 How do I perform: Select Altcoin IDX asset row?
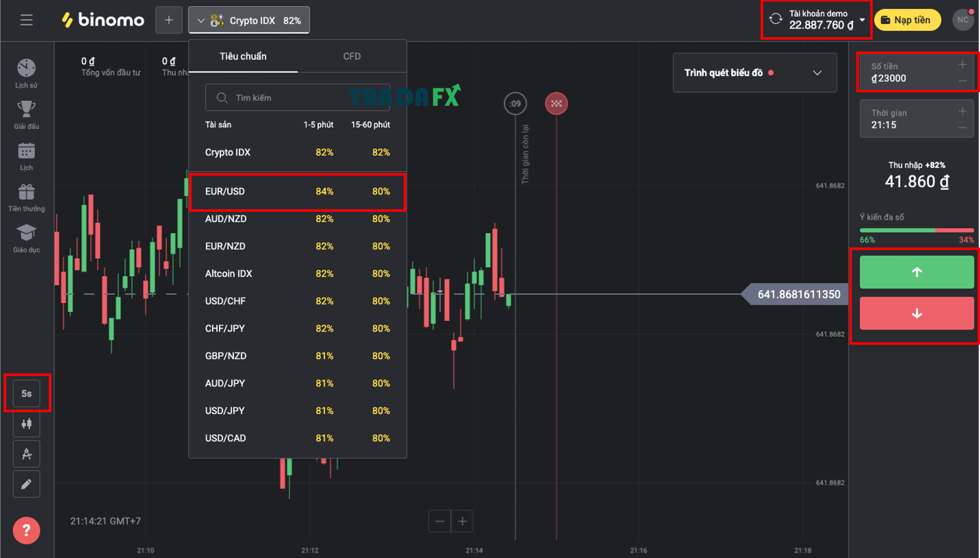pos(297,273)
